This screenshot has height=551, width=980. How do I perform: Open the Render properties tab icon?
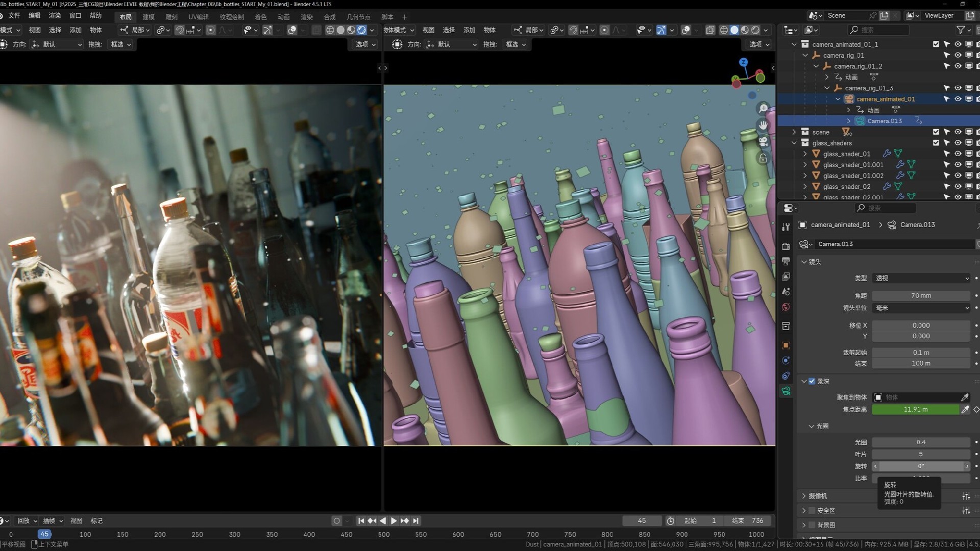(786, 246)
